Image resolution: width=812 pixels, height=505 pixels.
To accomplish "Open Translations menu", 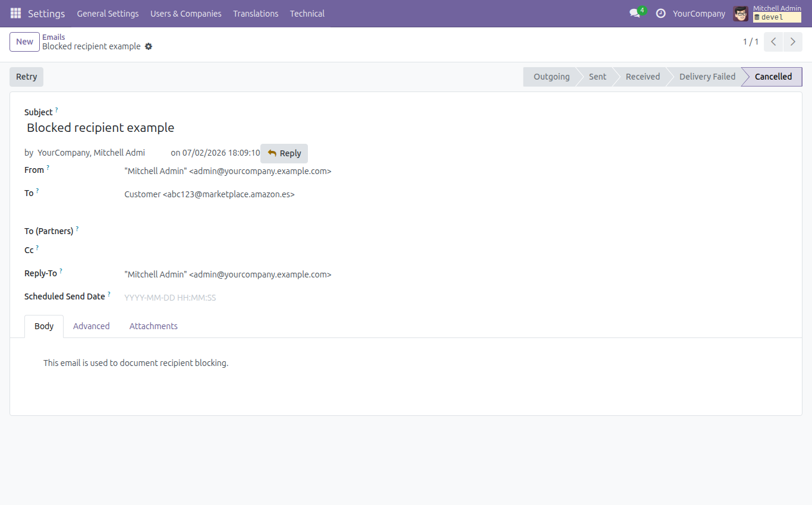I will (256, 13).
